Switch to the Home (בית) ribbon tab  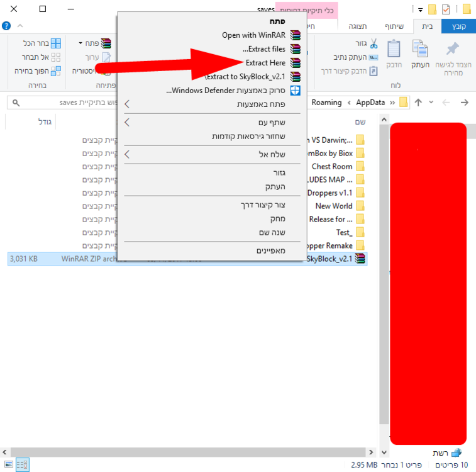tap(427, 26)
